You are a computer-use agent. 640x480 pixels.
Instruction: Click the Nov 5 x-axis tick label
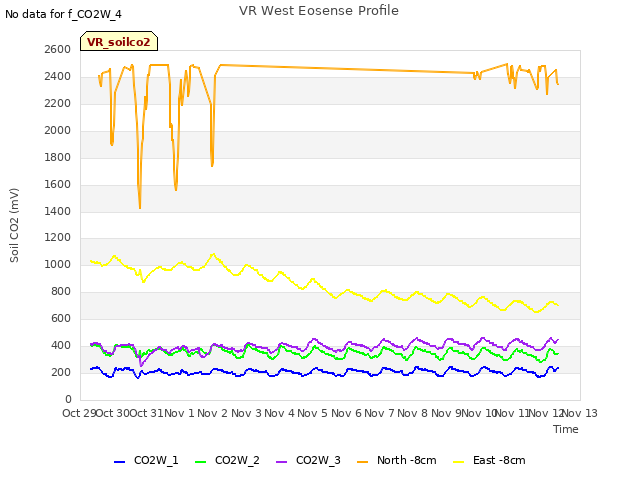click(x=312, y=413)
